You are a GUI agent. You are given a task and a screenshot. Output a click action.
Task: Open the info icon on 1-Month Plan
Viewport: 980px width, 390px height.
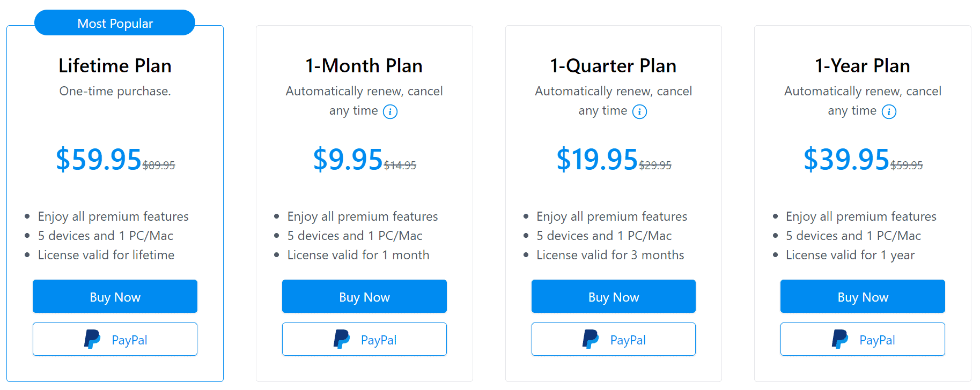pyautogui.click(x=391, y=111)
